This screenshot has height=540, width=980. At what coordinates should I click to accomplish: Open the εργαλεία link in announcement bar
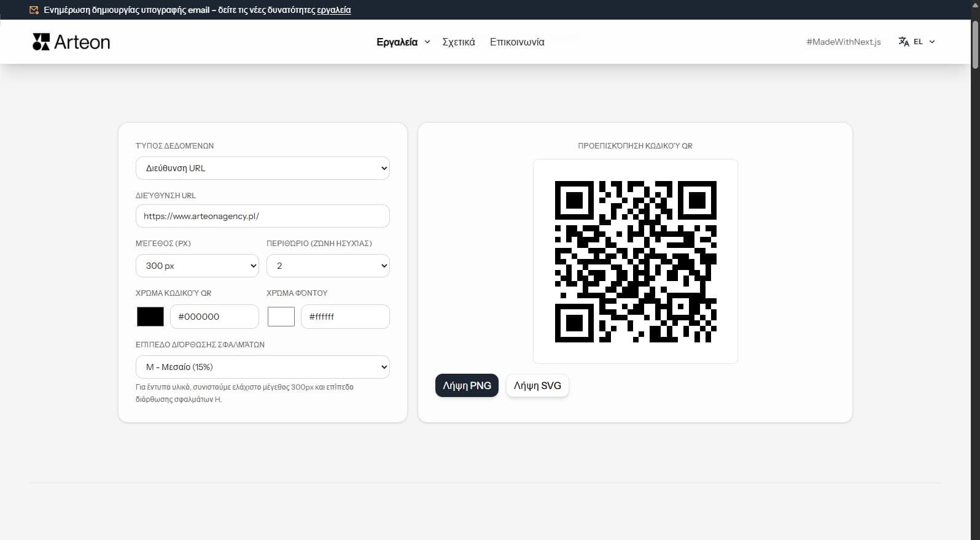point(334,10)
